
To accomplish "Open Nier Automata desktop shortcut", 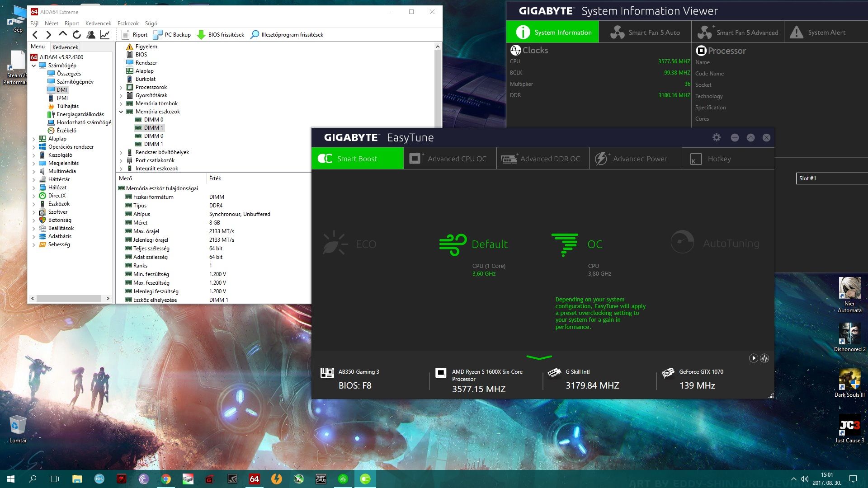I will point(849,295).
